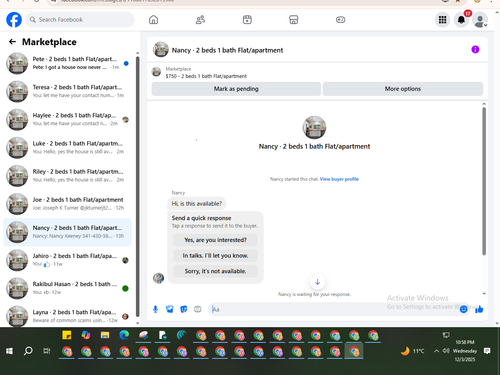Click the Search Facebook field
The image size is (500, 375).
point(80,20)
